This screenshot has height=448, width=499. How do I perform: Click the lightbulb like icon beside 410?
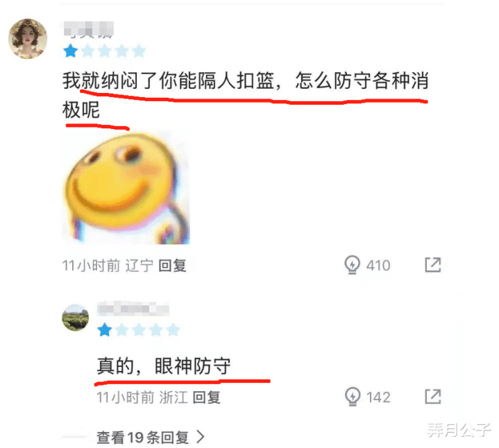pyautogui.click(x=352, y=265)
